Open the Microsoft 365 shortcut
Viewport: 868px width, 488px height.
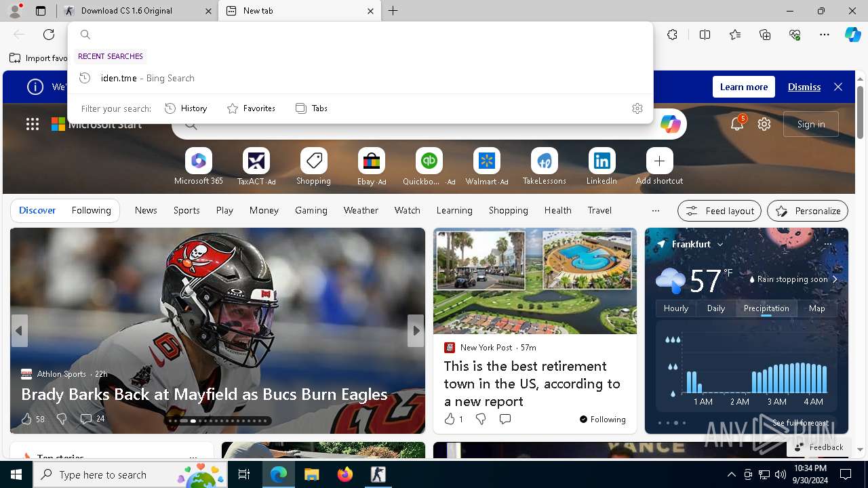coord(198,161)
